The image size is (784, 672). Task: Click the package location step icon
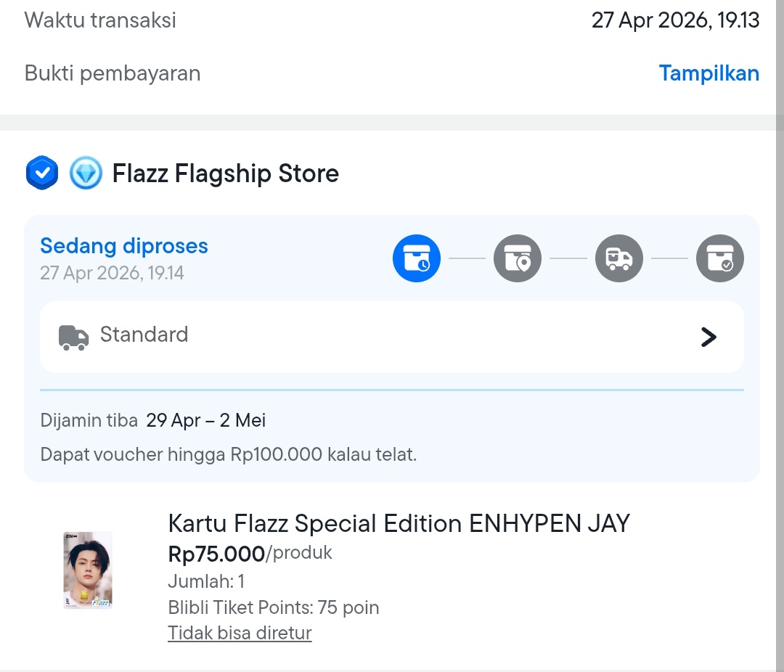pyautogui.click(x=518, y=258)
